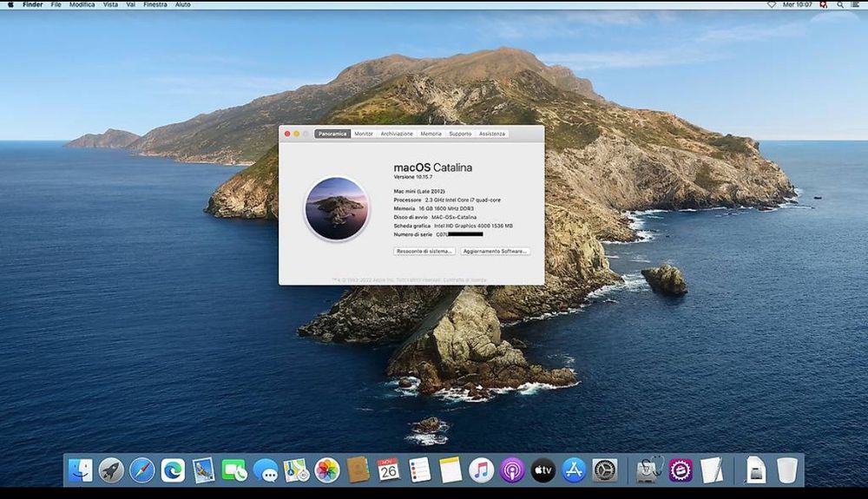The image size is (868, 499).
Task: Open Safari compass icon in Dock
Action: pyautogui.click(x=142, y=470)
